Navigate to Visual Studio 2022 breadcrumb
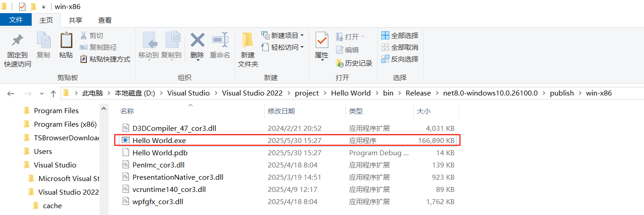 click(x=252, y=93)
